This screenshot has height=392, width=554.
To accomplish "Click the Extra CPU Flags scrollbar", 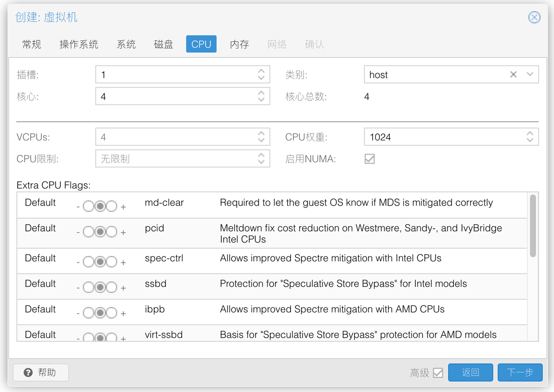I will point(533,226).
